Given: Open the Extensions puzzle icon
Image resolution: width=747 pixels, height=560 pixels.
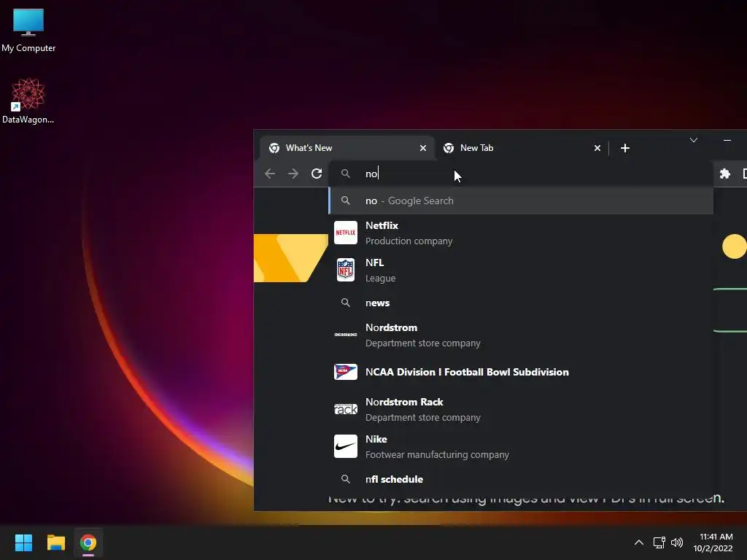Looking at the screenshot, I should point(724,174).
